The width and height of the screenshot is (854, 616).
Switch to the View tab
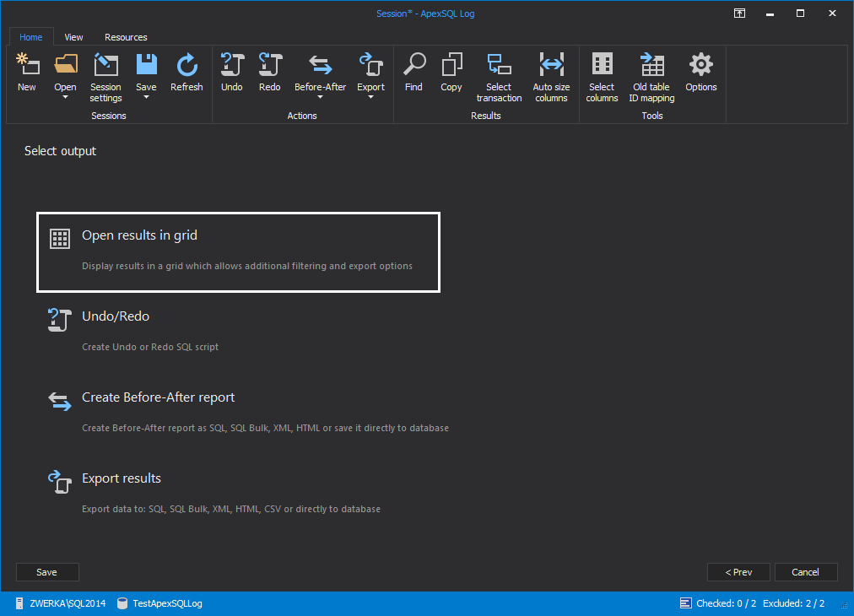[x=74, y=37]
